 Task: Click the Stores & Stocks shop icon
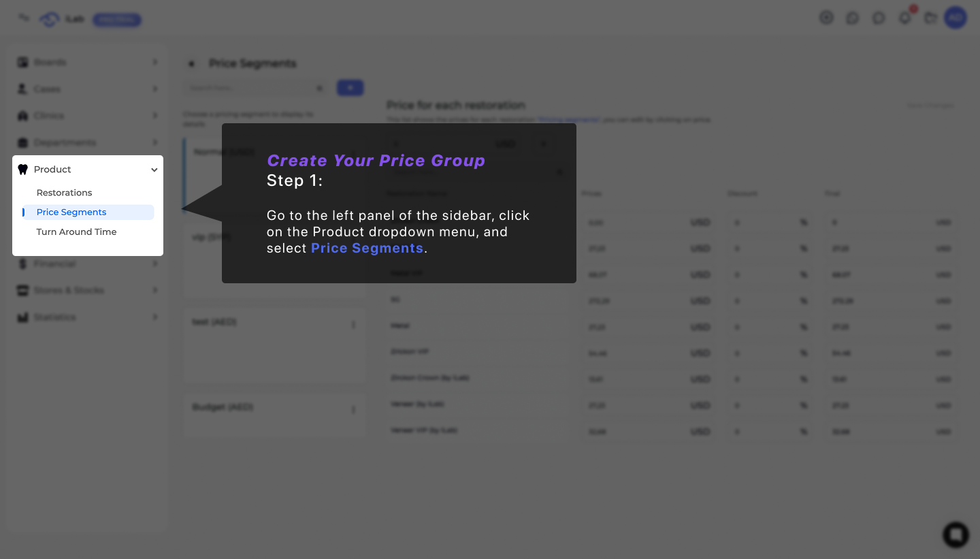(x=22, y=290)
